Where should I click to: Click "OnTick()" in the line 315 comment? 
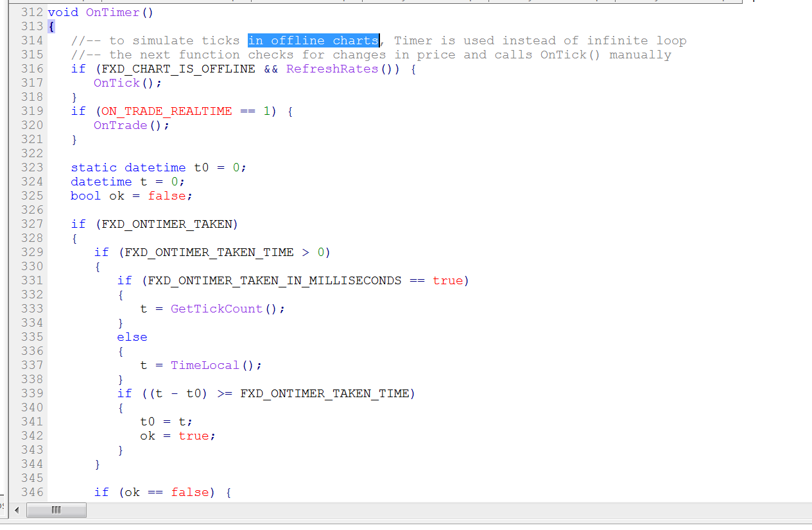pos(571,55)
